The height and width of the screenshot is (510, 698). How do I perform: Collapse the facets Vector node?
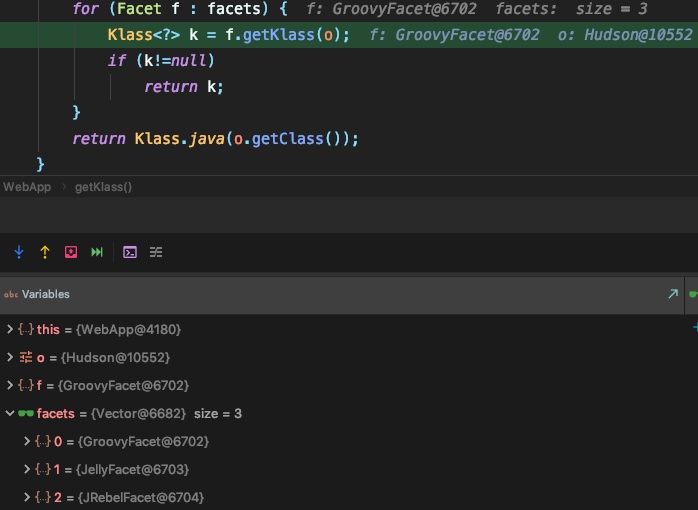pyautogui.click(x=10, y=413)
